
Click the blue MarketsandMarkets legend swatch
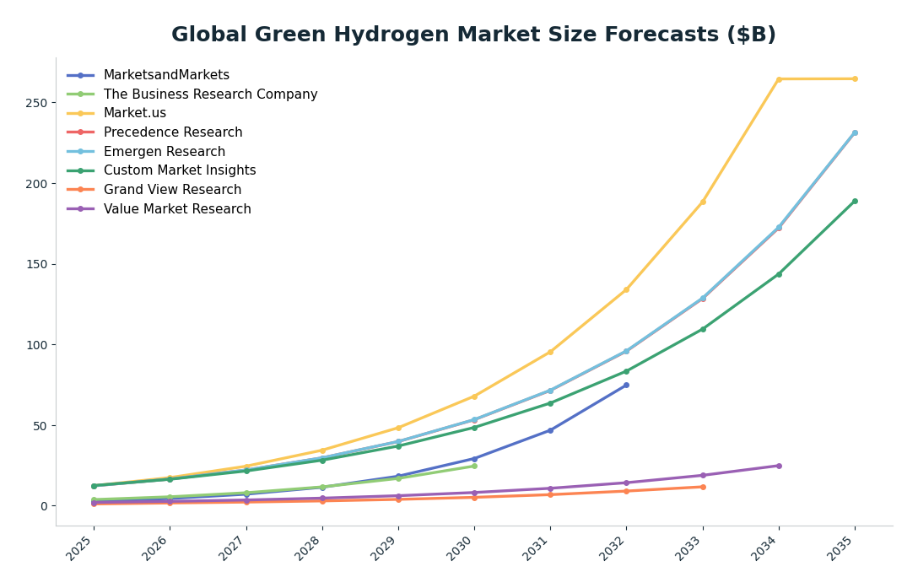click(x=81, y=75)
